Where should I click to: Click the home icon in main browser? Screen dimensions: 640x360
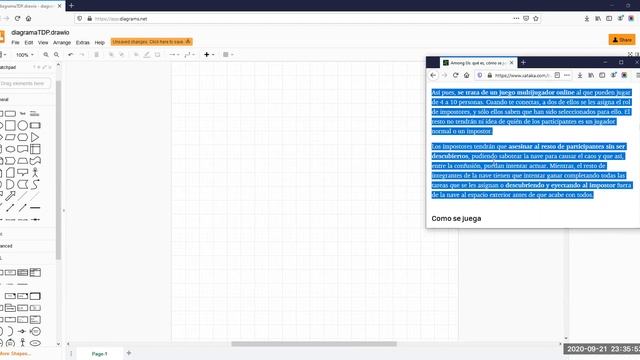[x=29, y=18]
